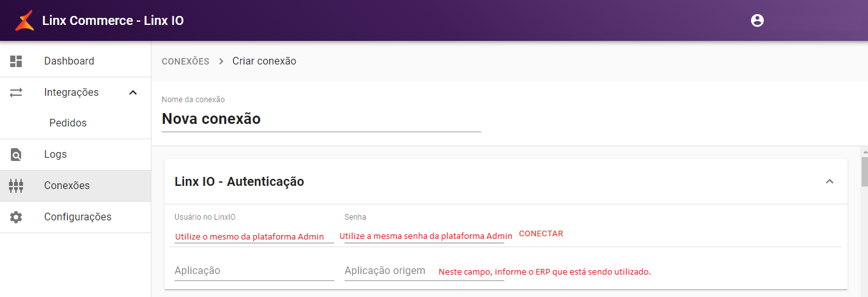Open Dashboard in the sidebar
The height and width of the screenshot is (297, 868).
(x=75, y=61)
